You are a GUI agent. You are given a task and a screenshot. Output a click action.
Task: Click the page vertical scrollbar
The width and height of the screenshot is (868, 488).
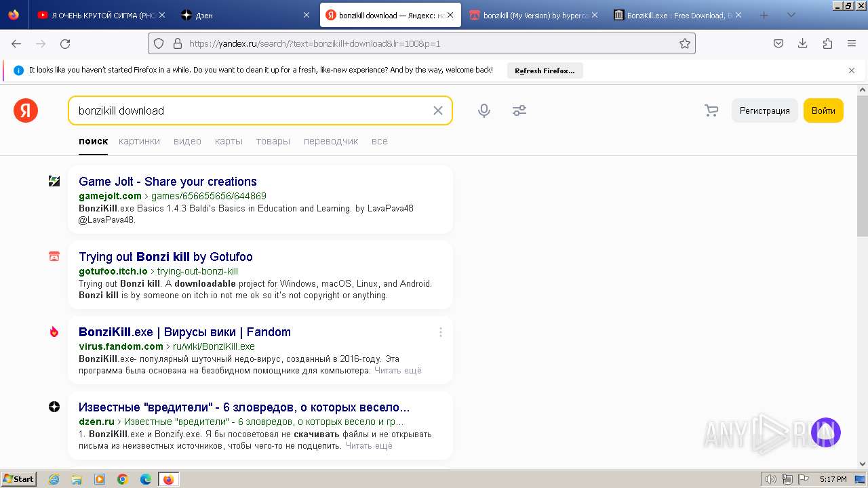coord(863,165)
